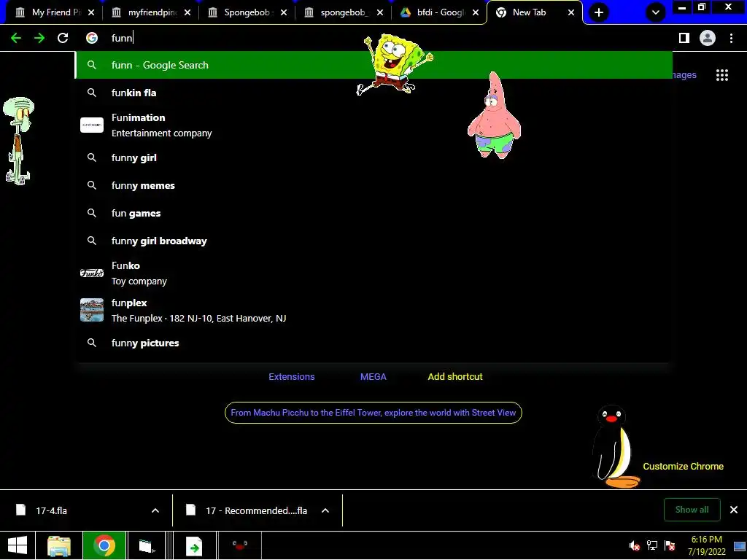The height and width of the screenshot is (560, 747).
Task: Open tab search dropdown arrow
Action: pyautogui.click(x=656, y=12)
